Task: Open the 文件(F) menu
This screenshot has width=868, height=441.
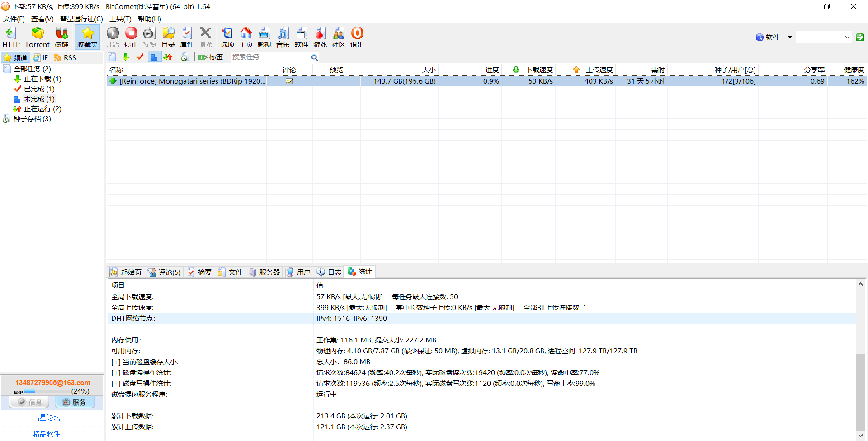Action: tap(14, 19)
